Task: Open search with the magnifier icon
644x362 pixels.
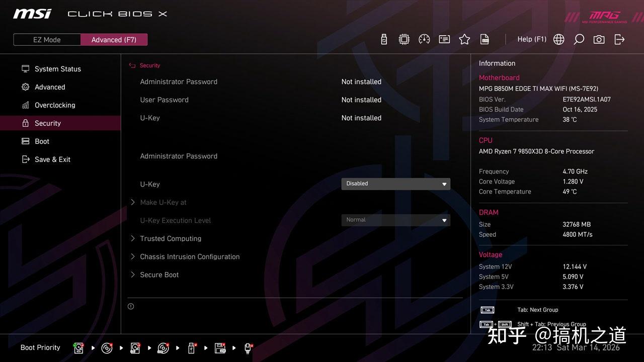Action: [x=579, y=39]
